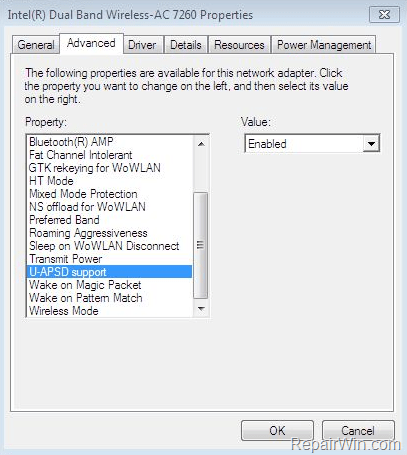Select the Advanced tab
Viewport: 407px width, 455px height.
[91, 43]
